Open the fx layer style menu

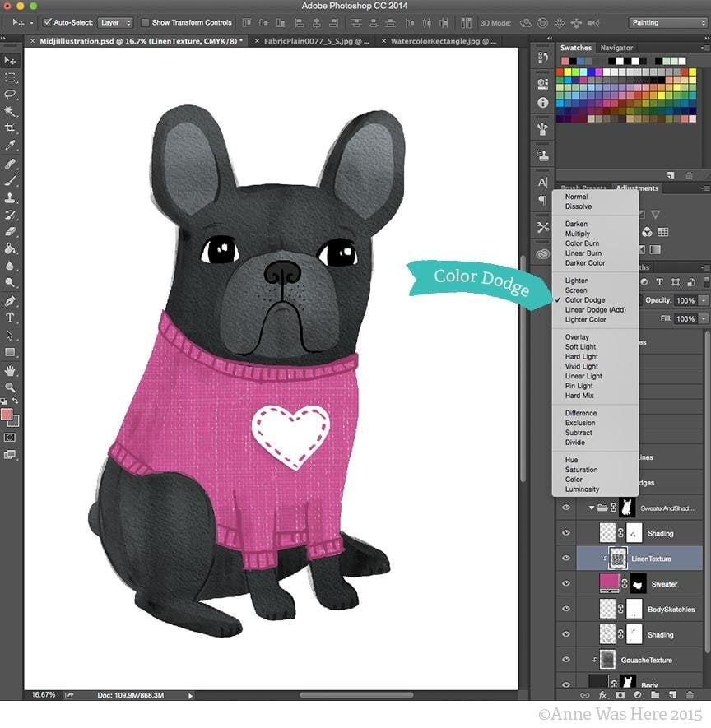coord(602,695)
